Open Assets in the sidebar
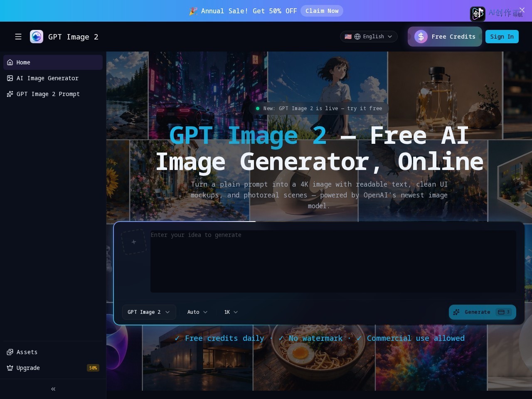The image size is (532, 399). (x=53, y=352)
